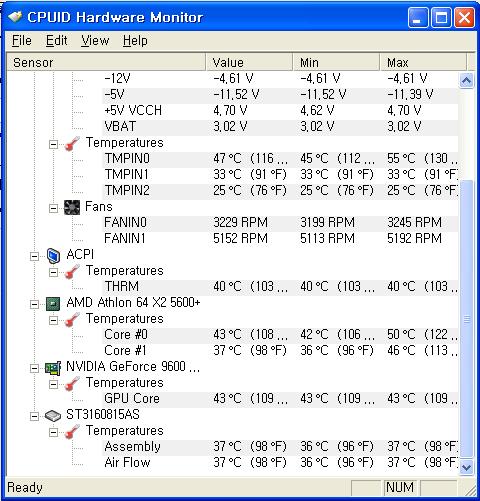
Task: Open the View menu
Action: (95, 41)
